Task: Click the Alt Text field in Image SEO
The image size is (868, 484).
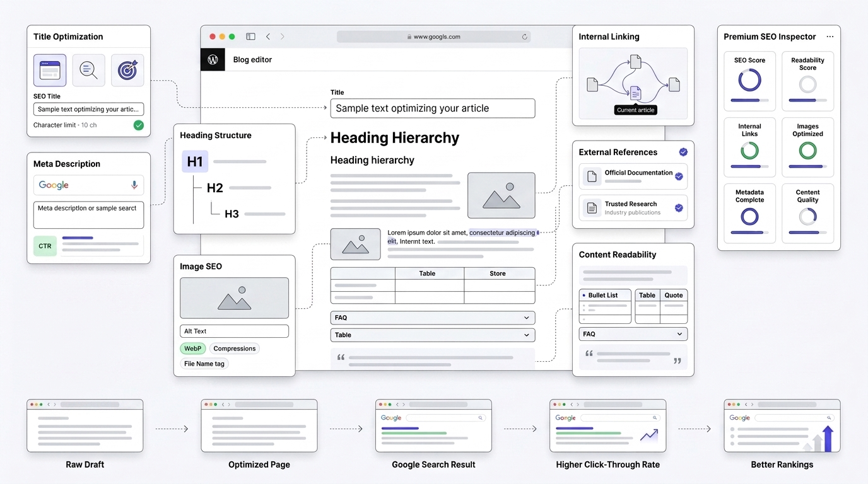Action: pos(234,331)
